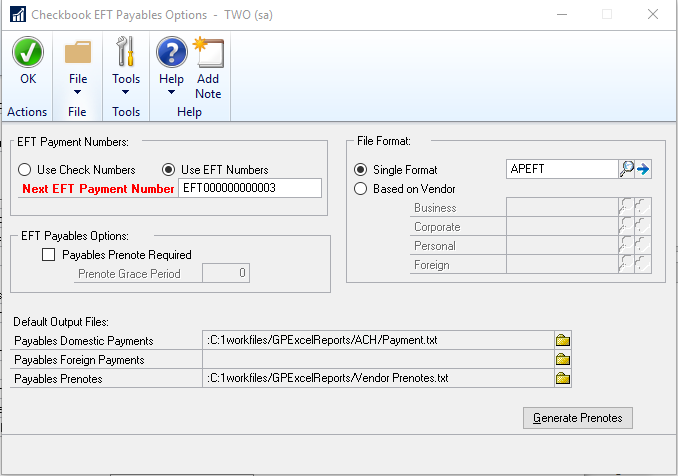This screenshot has height=476, width=678.
Task: Expand the Tools dropdown arrow
Action: tap(125, 92)
